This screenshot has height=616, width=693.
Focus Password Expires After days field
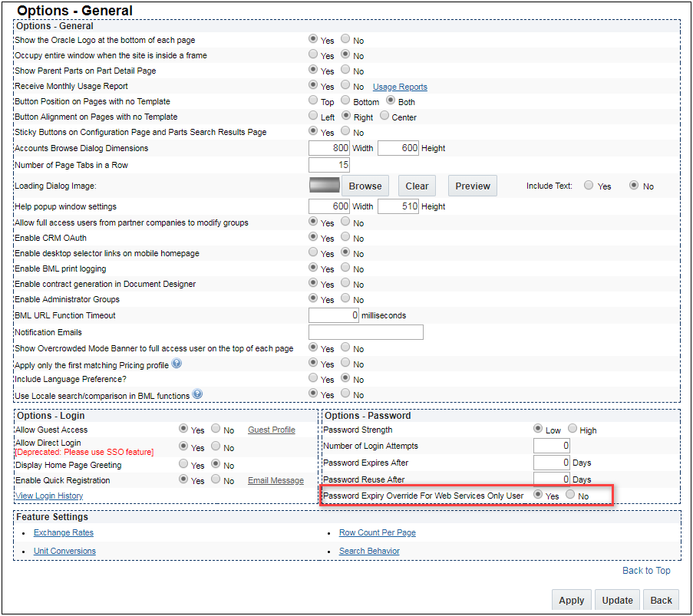click(x=552, y=463)
